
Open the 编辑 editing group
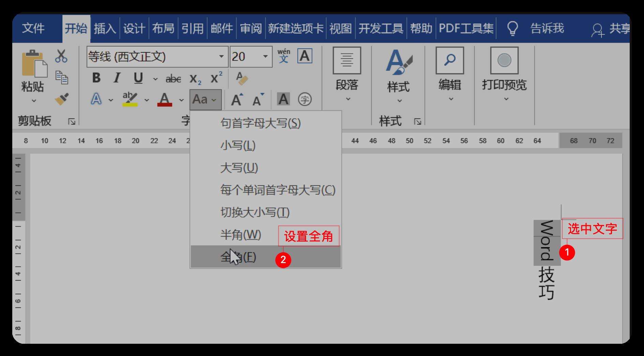[x=450, y=75]
